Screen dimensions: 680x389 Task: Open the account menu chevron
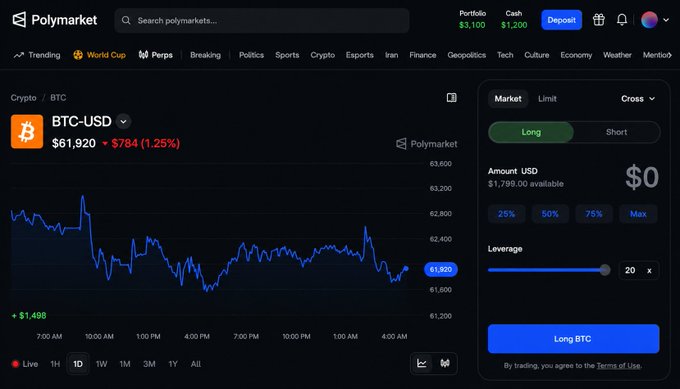click(666, 20)
